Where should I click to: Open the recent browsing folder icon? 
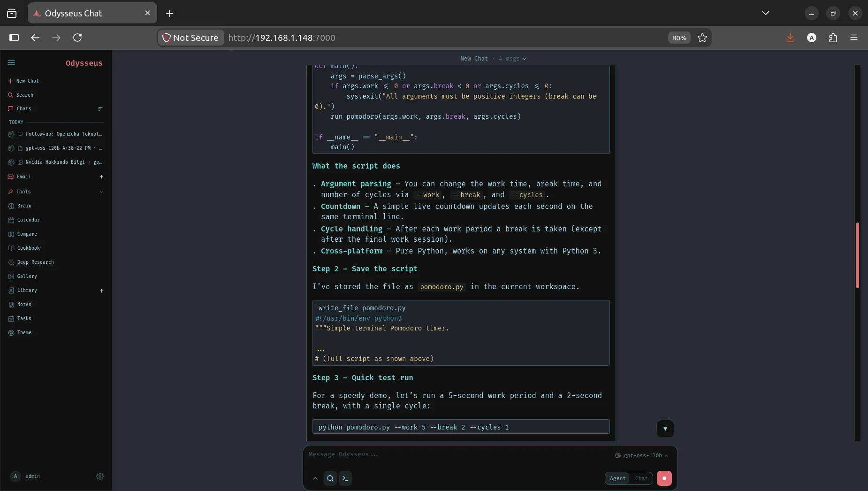click(x=12, y=13)
